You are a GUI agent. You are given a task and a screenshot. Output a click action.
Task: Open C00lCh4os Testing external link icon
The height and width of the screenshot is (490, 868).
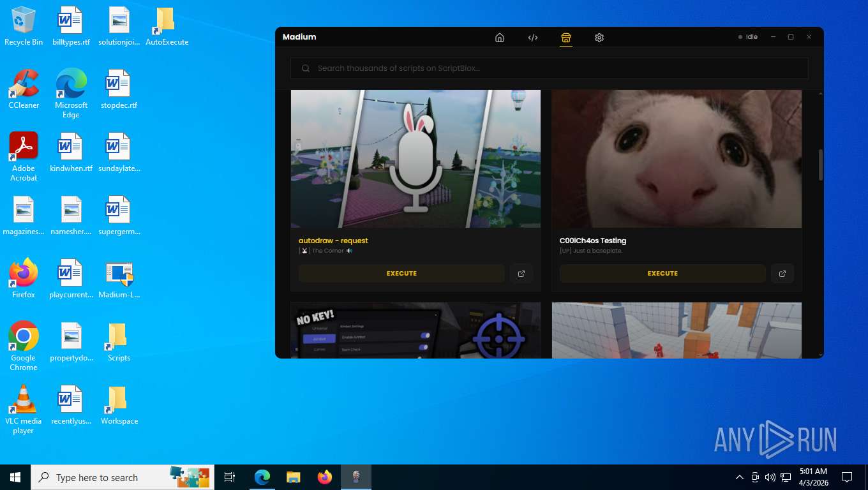tap(782, 273)
